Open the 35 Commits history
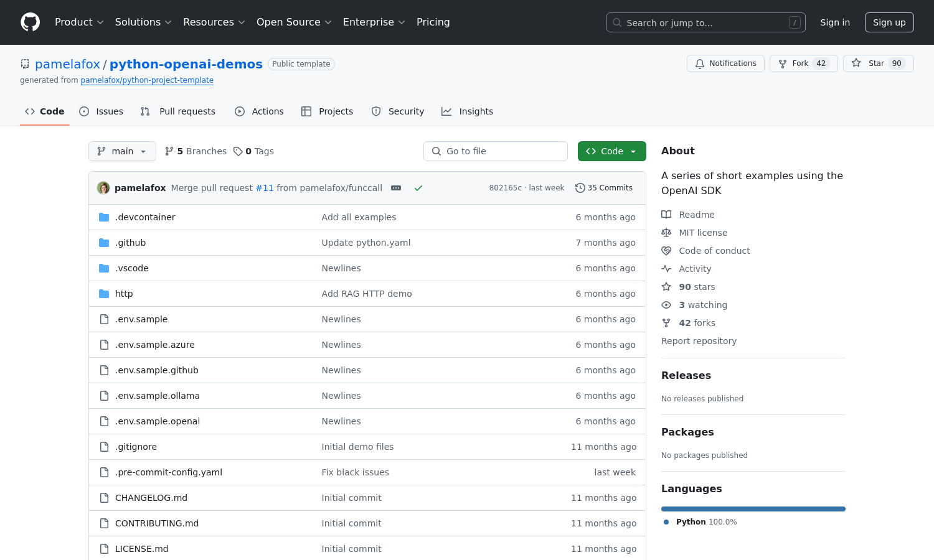934x560 pixels. click(604, 188)
